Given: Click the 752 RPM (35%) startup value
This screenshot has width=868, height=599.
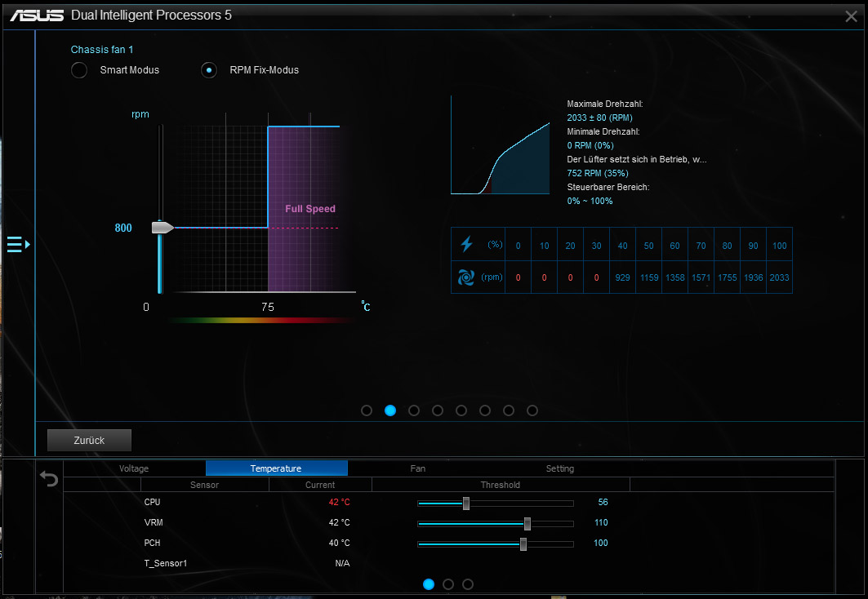Looking at the screenshot, I should point(597,173).
